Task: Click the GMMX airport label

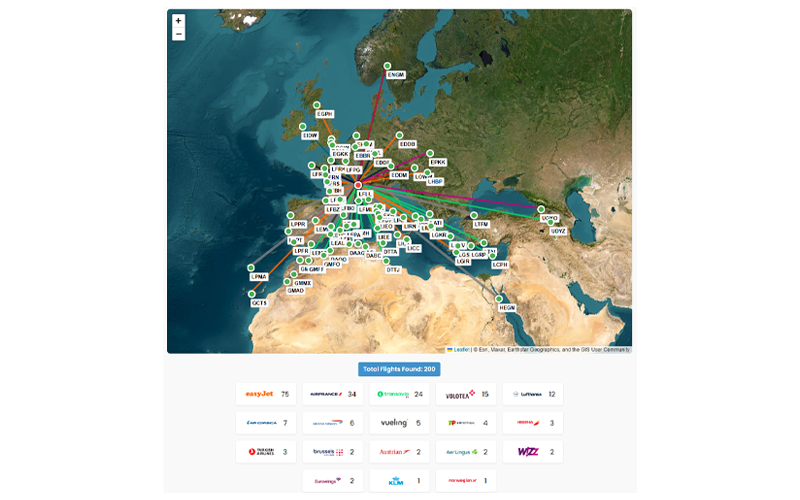Action: click(303, 283)
